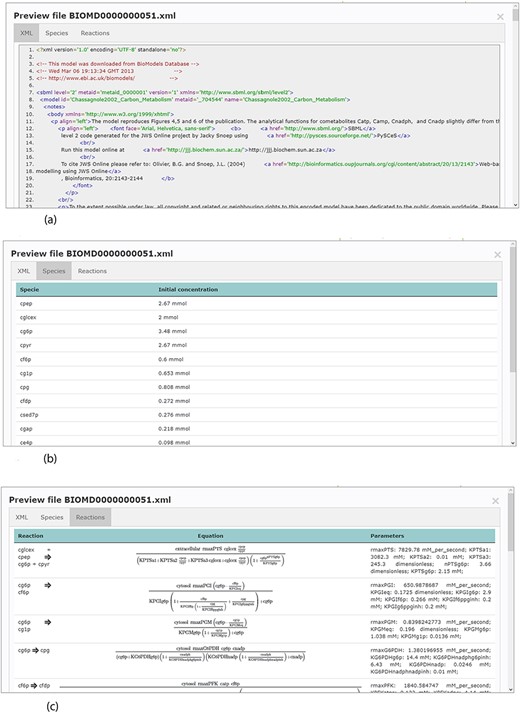This screenshot has width=520, height=718.
Task: Click the vertical scrollbar of the species preview
Action: pyautogui.click(x=513, y=309)
